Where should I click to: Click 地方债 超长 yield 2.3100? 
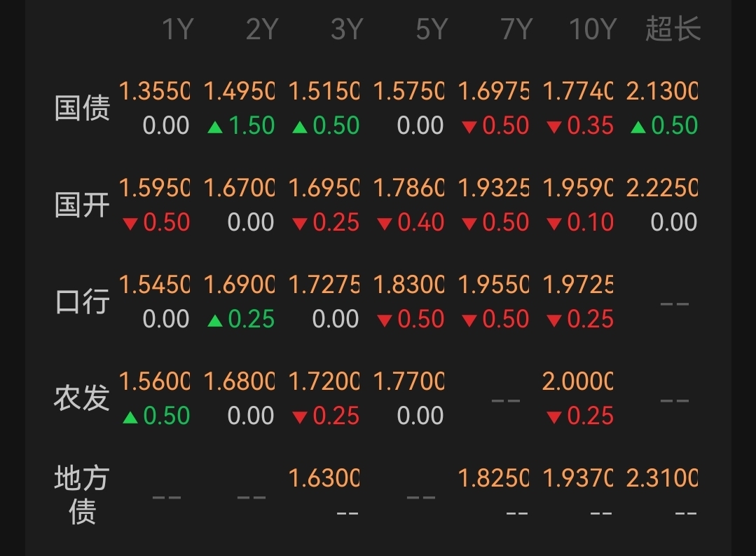tap(662, 478)
